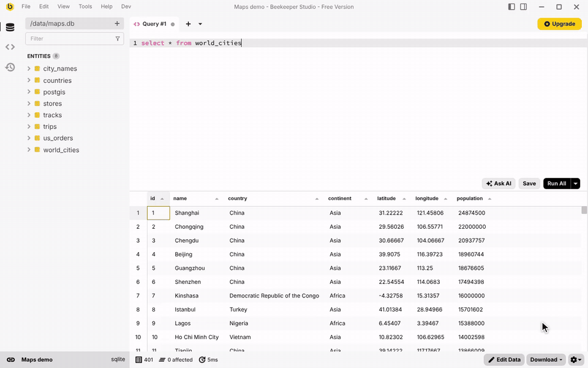Image resolution: width=588 pixels, height=368 pixels.
Task: Expand the tracks table
Action: coord(29,115)
